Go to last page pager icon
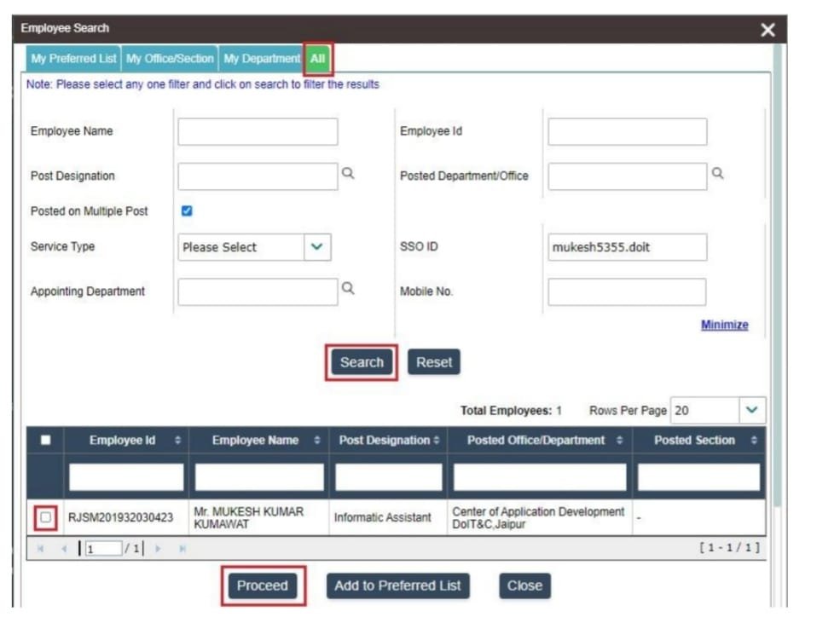 click(182, 549)
